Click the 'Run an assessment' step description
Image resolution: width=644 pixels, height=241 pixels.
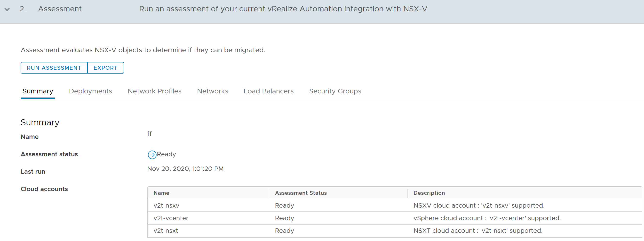pyautogui.click(x=283, y=9)
